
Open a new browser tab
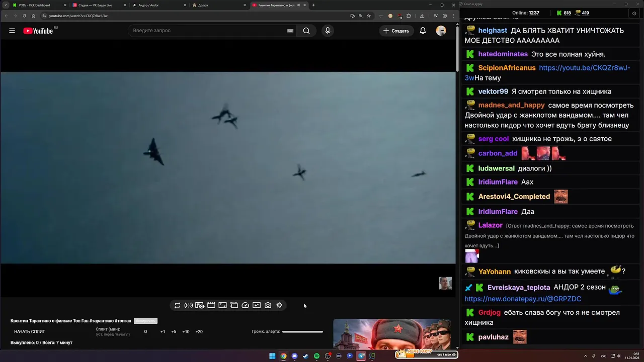313,5
